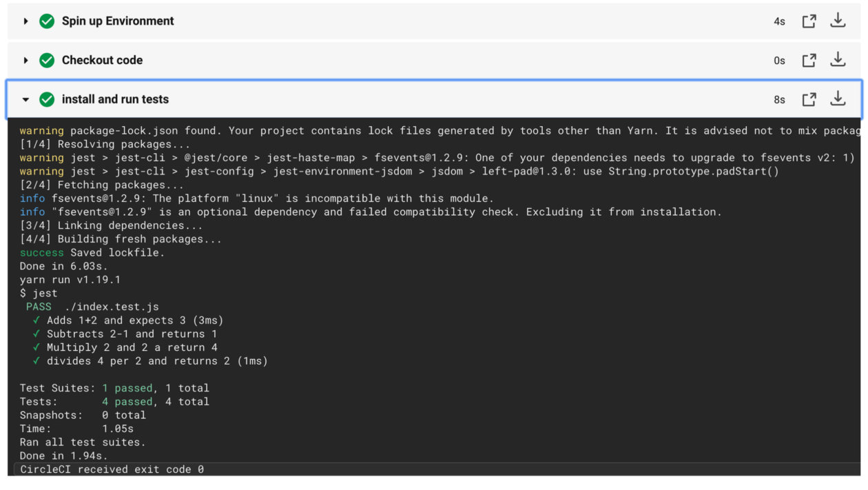Image resolution: width=868 pixels, height=490 pixels.
Task: Download Checkout code log output
Action: 838,60
